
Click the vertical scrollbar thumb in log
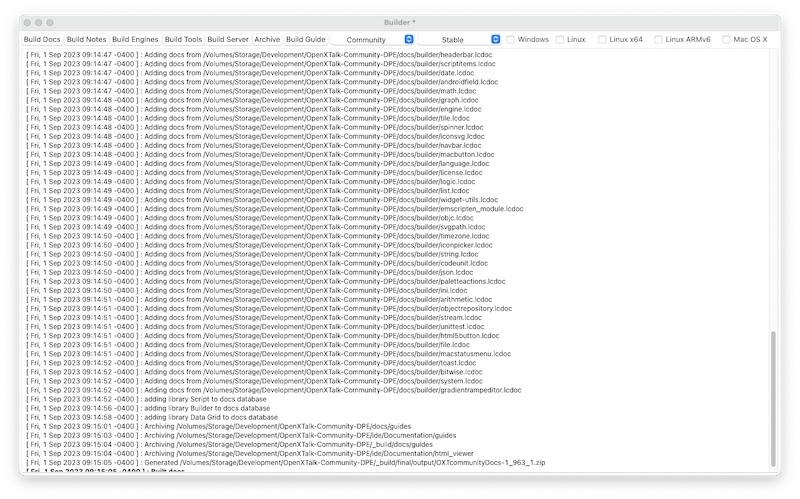pyautogui.click(x=772, y=400)
